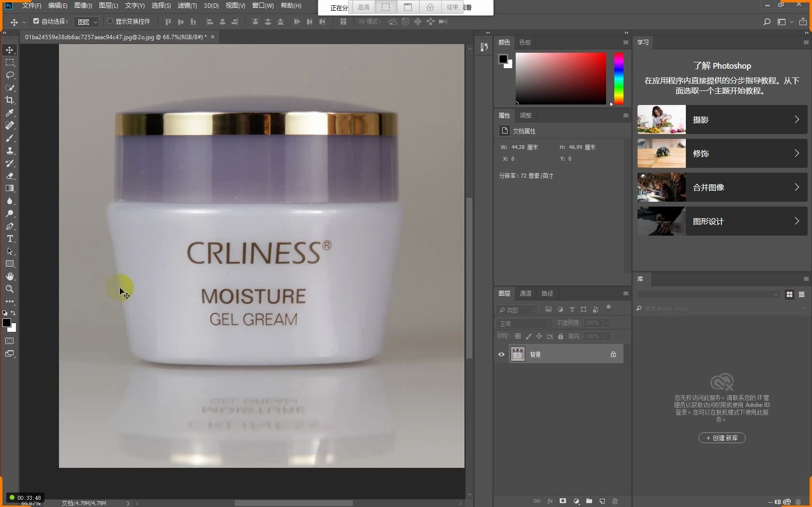The image size is (812, 507).
Task: Enable Show Transform Controls checkbox
Action: coord(110,21)
